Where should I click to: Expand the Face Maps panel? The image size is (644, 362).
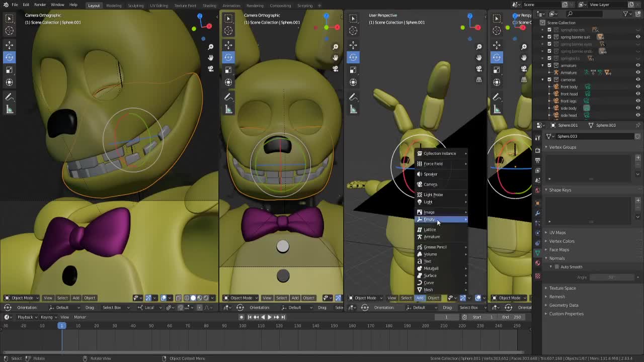pos(559,250)
